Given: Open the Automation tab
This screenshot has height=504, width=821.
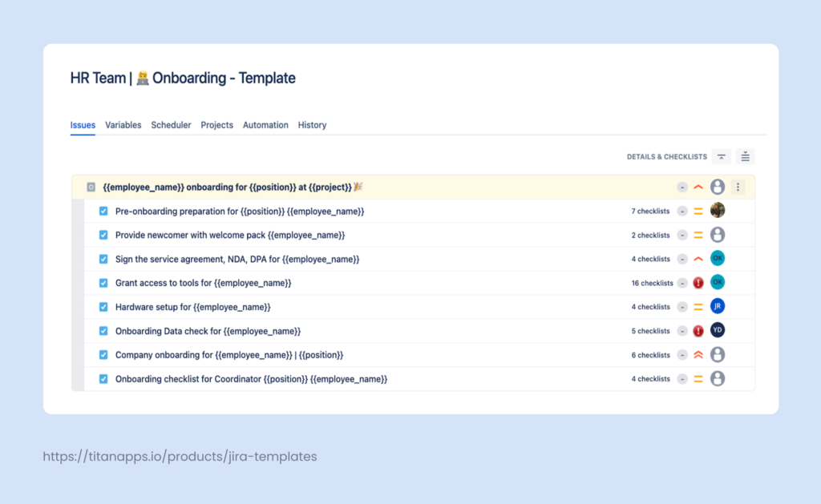Looking at the screenshot, I should 265,125.
